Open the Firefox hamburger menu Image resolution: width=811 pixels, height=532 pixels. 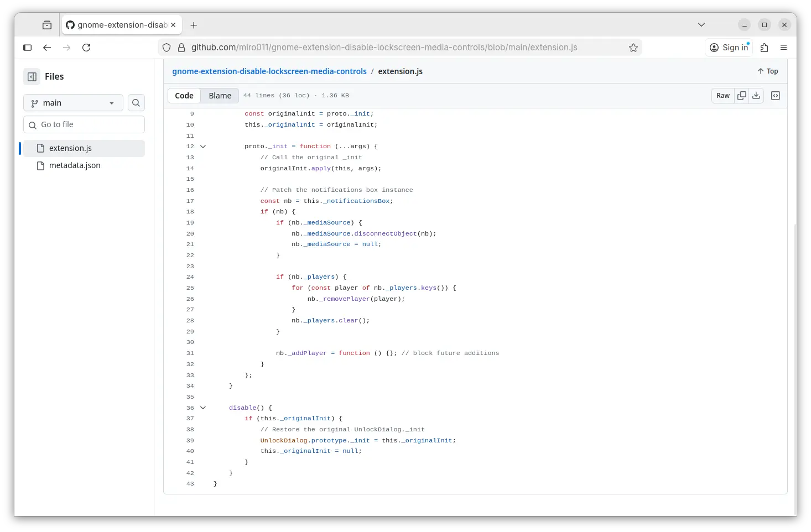pyautogui.click(x=783, y=48)
